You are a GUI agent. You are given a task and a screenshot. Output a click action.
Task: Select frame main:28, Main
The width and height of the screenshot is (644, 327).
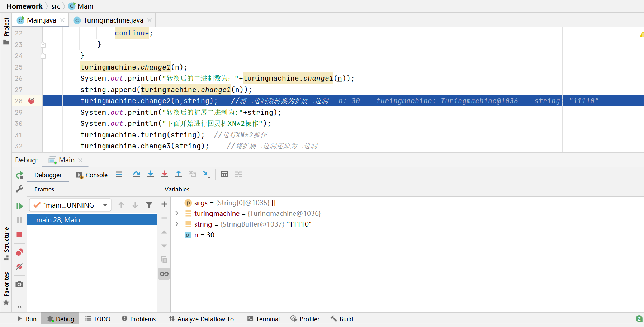click(x=92, y=220)
